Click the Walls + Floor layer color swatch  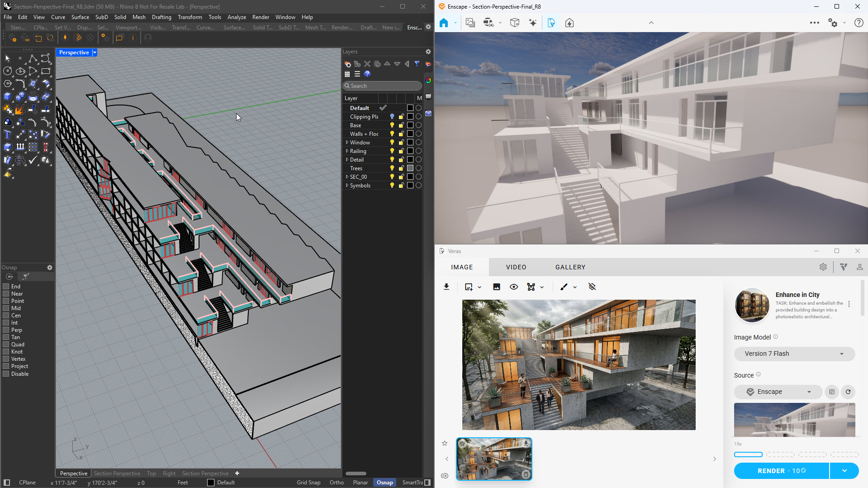pyautogui.click(x=410, y=134)
